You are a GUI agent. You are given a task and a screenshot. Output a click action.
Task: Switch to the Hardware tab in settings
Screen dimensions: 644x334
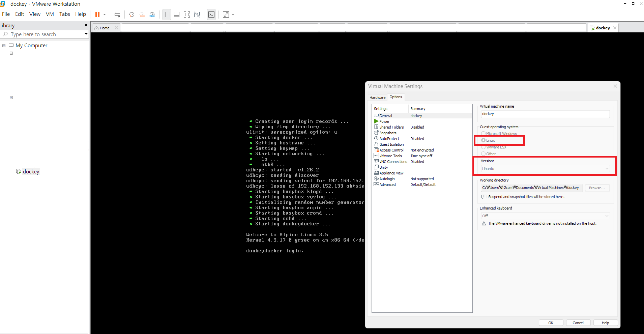pyautogui.click(x=377, y=98)
